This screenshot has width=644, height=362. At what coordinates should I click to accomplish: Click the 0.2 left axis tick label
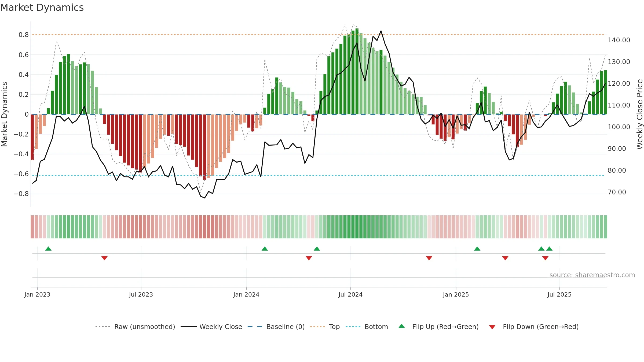[x=24, y=95]
